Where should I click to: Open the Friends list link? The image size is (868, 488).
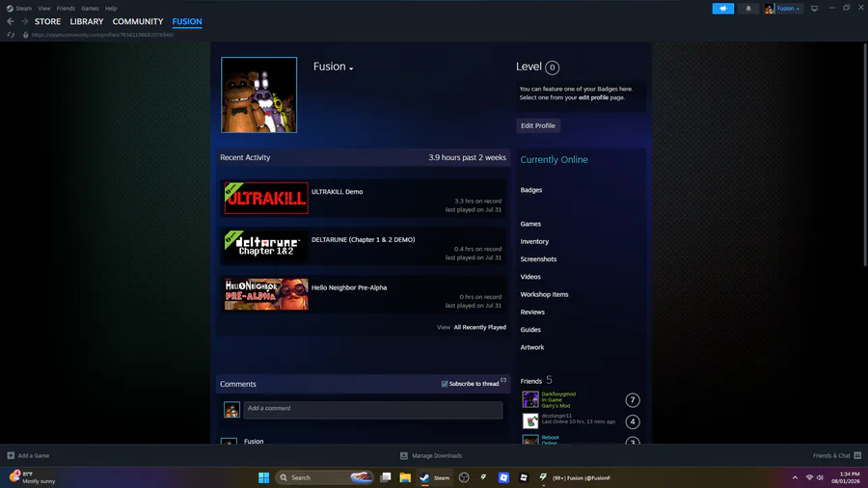click(x=530, y=381)
